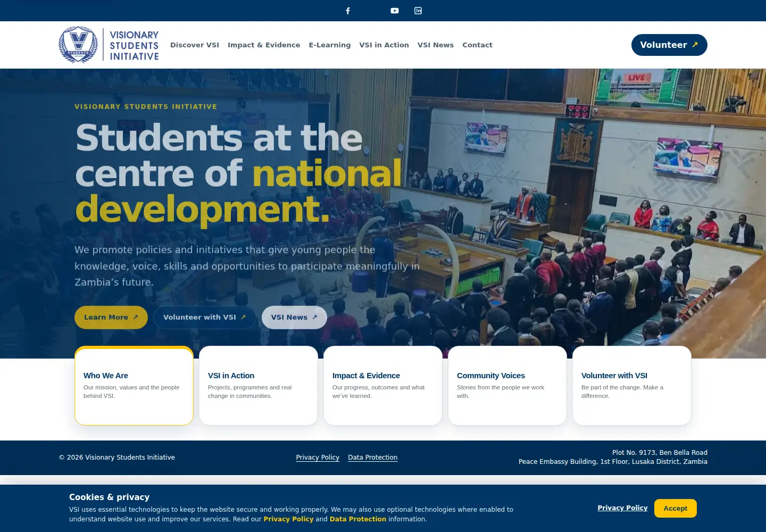Open the VSI in Action card
This screenshot has height=532, width=766.
259,386
